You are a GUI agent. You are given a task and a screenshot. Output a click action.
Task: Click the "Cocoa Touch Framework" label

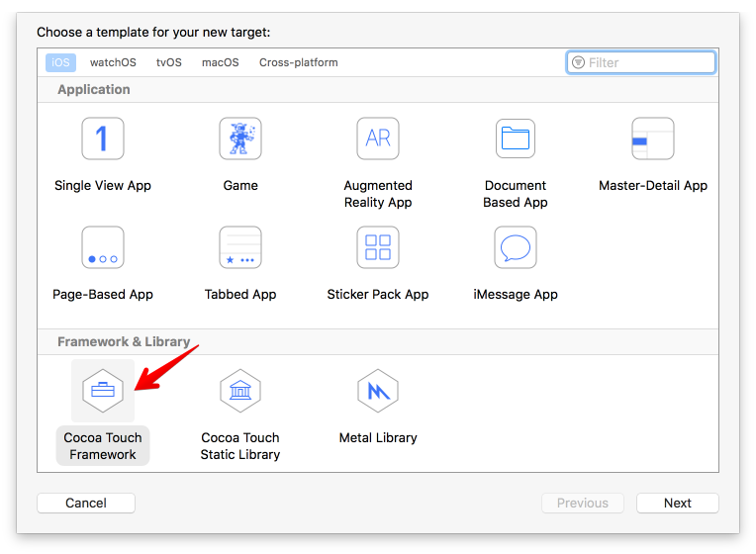point(103,446)
